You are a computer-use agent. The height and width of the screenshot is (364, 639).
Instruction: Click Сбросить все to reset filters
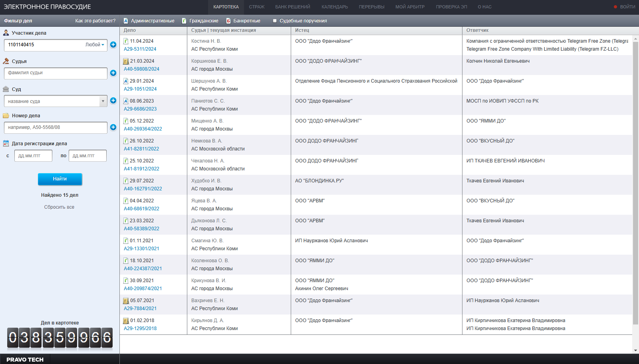[59, 207]
